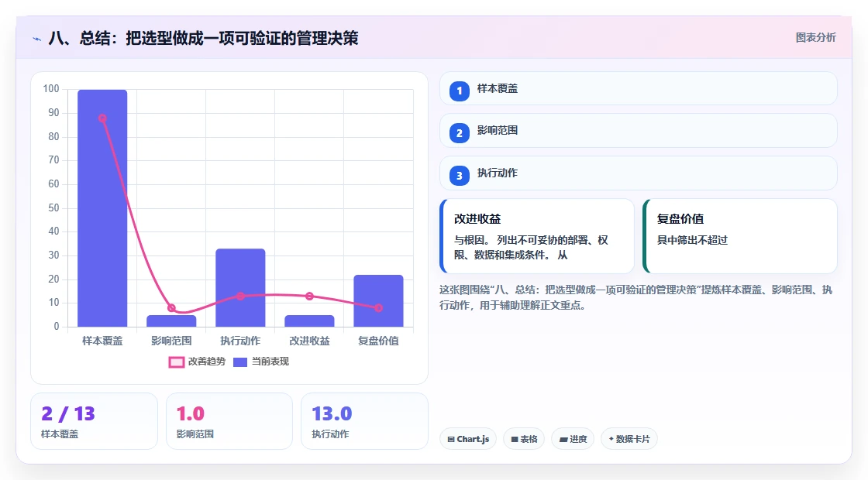The width and height of the screenshot is (868, 480).
Task: Open the 样本覆盖 list item
Action: 639,88
